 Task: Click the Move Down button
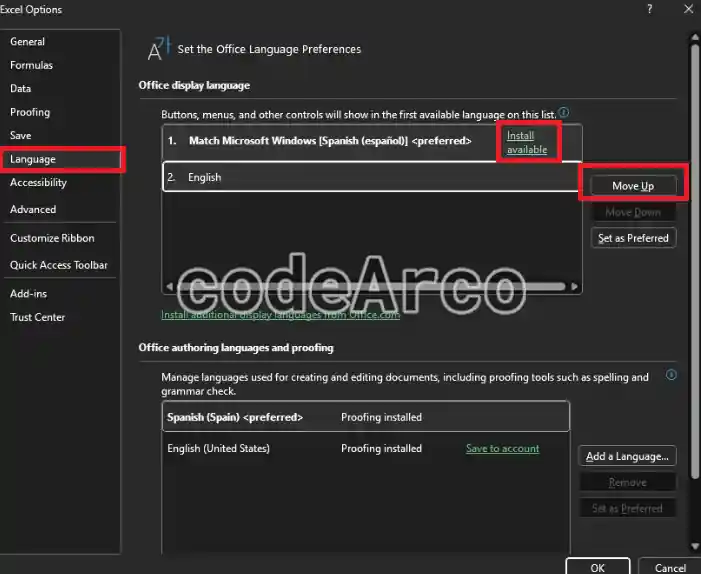coord(633,212)
